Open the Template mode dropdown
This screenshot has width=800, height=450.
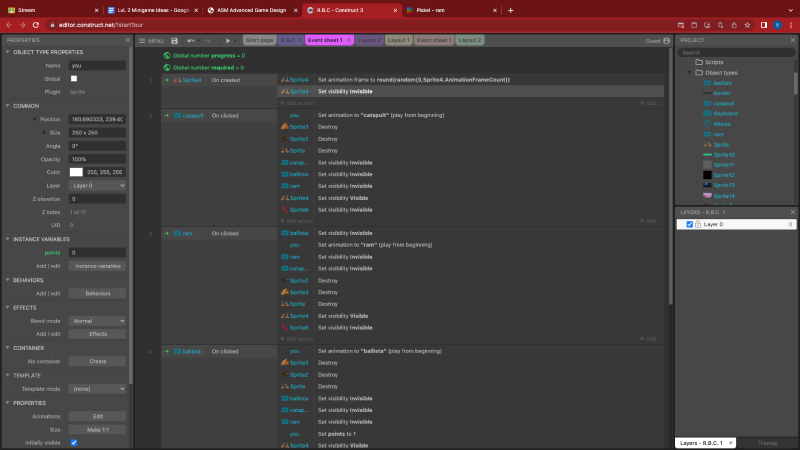(x=97, y=388)
